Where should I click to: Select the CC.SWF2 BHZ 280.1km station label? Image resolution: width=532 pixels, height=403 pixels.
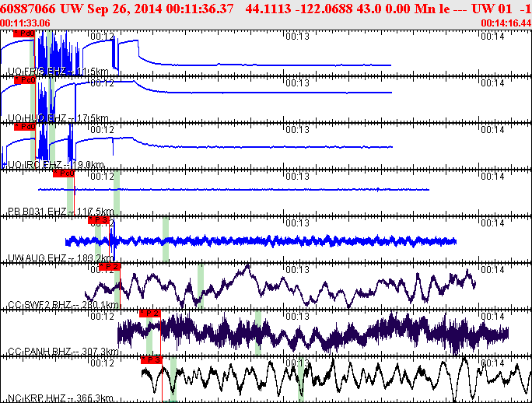(63, 304)
